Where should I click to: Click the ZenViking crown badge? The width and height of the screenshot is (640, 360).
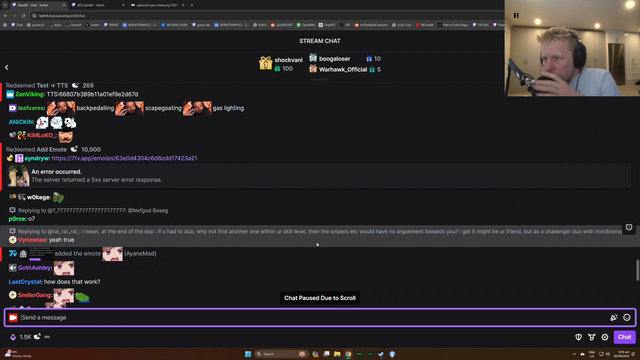coord(10,94)
